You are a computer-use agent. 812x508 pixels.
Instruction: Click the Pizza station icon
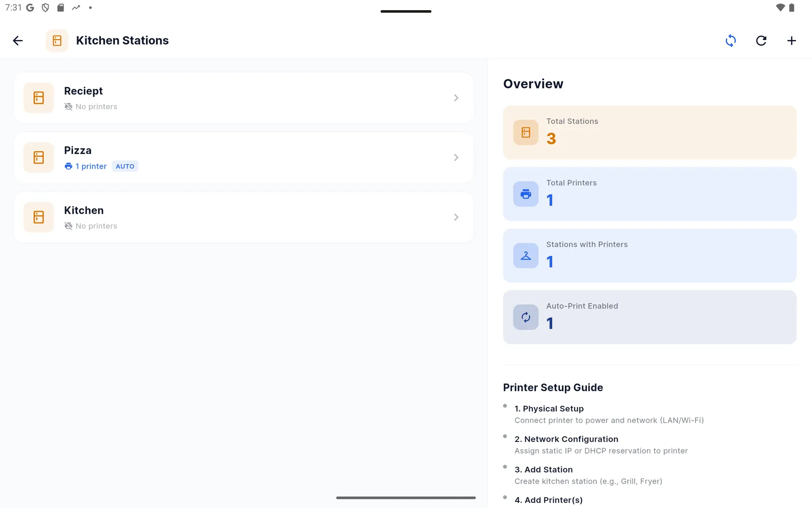(39, 157)
